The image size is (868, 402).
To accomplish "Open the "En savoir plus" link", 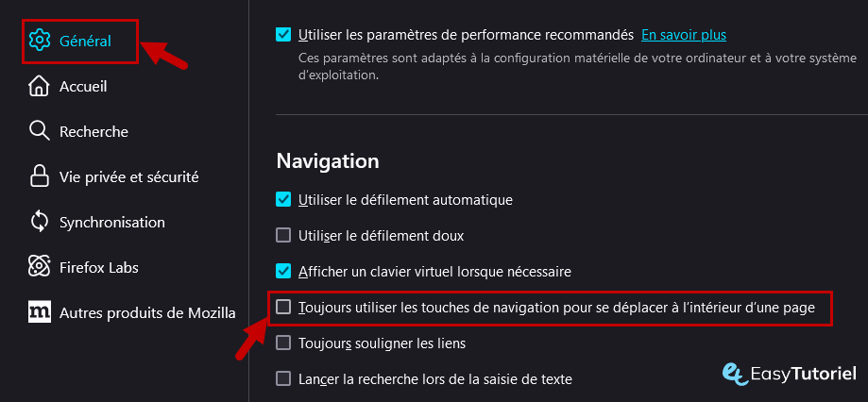I will click(684, 35).
